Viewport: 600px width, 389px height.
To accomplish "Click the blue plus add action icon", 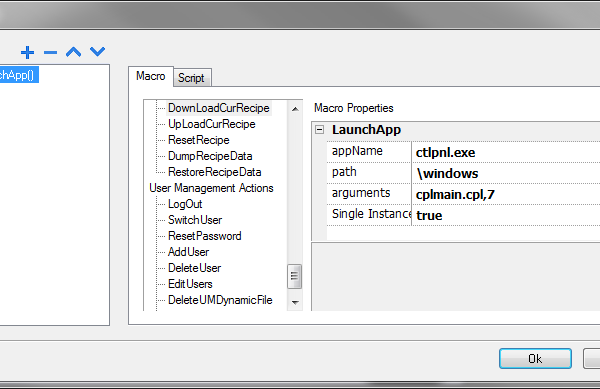I will pyautogui.click(x=27, y=52).
